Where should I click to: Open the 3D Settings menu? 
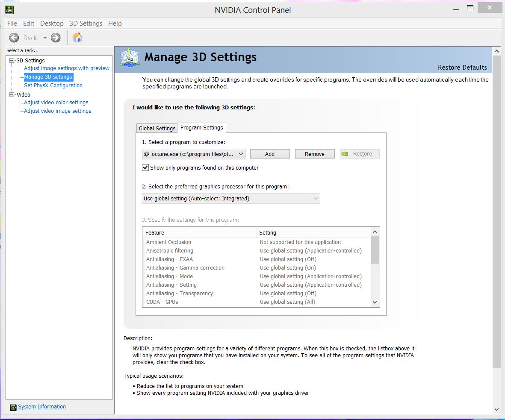click(x=86, y=23)
